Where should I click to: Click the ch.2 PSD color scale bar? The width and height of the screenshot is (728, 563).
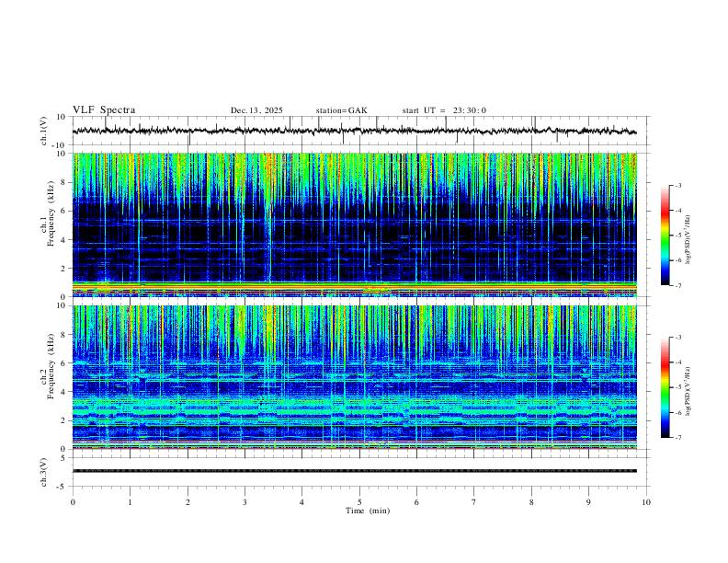click(665, 387)
